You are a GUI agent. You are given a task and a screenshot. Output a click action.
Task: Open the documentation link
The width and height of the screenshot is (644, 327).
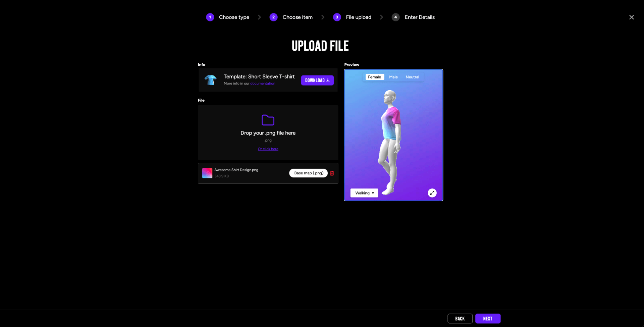point(263,84)
